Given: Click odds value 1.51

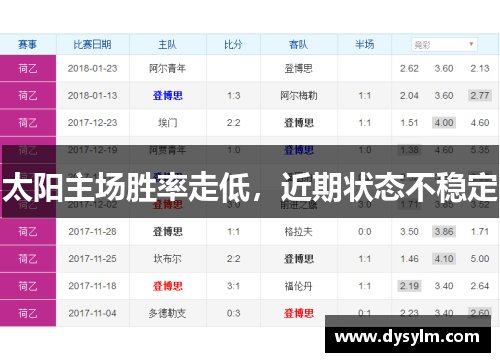Looking at the screenshot, I should pyautogui.click(x=409, y=123).
